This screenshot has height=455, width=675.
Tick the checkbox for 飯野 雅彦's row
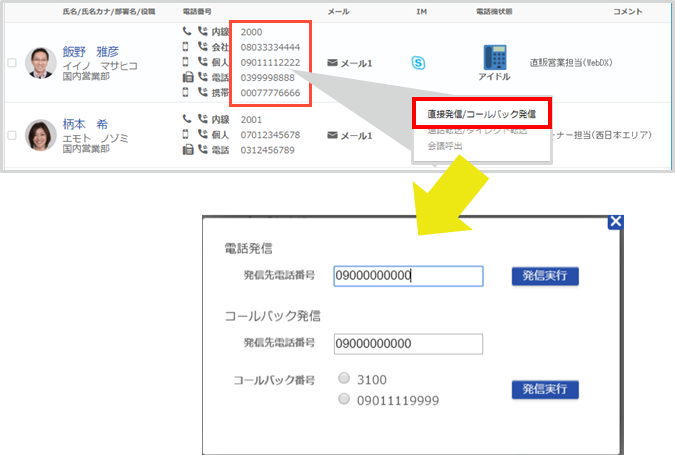point(12,63)
